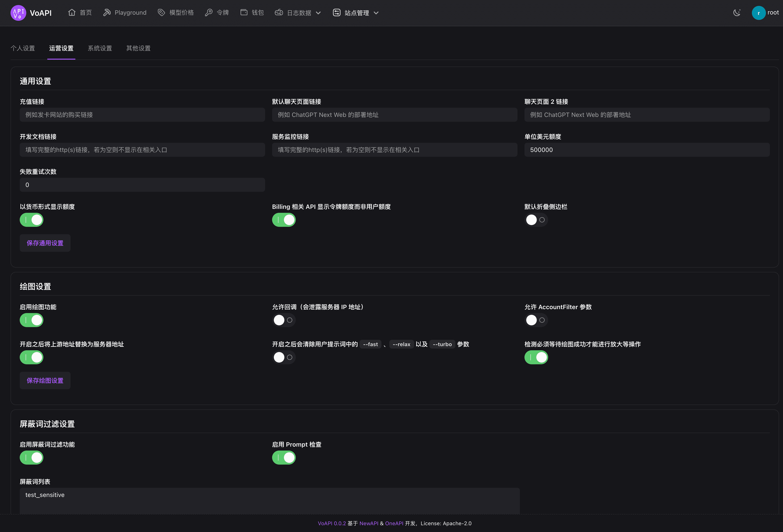
Task: Click the 保存通用设置 button
Action: pyautogui.click(x=45, y=243)
